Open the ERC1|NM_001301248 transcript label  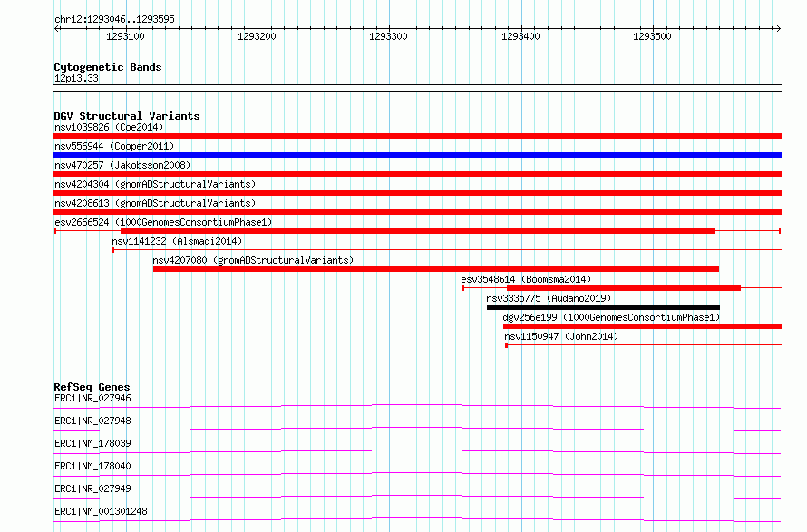click(x=101, y=511)
